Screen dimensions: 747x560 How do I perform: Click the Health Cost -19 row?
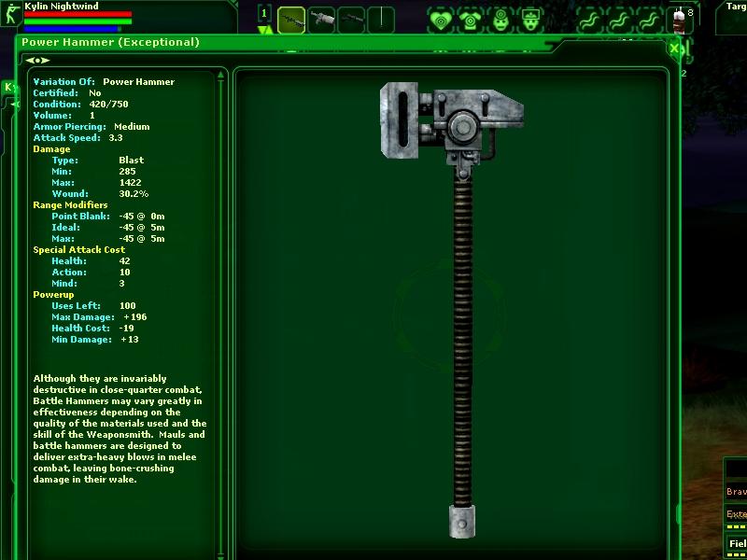pyautogui.click(x=92, y=328)
